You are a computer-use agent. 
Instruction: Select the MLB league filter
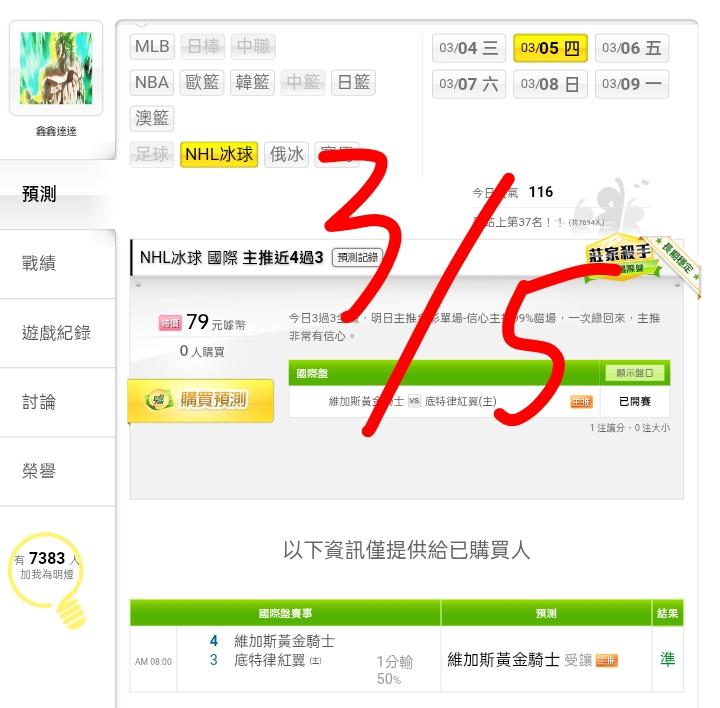[152, 46]
